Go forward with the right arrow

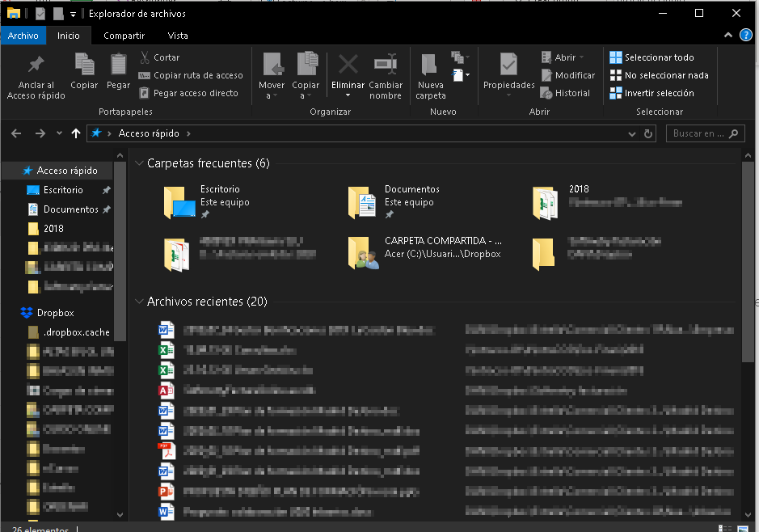[40, 133]
